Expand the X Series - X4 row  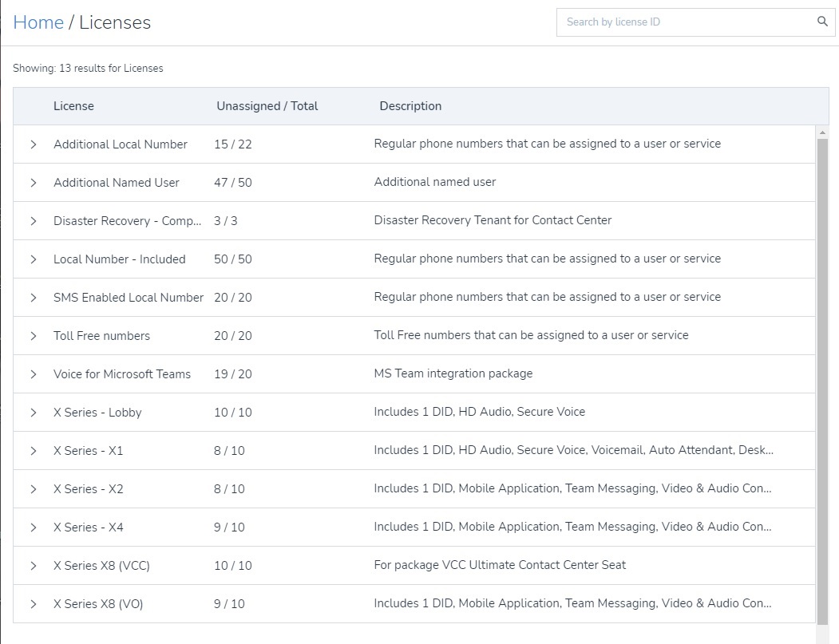(x=34, y=527)
